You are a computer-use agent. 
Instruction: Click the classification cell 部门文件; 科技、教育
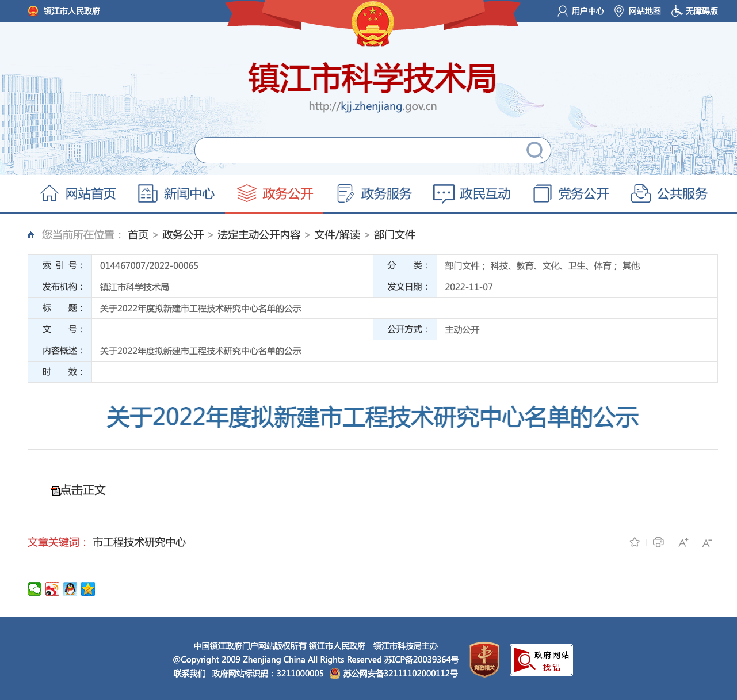542,266
